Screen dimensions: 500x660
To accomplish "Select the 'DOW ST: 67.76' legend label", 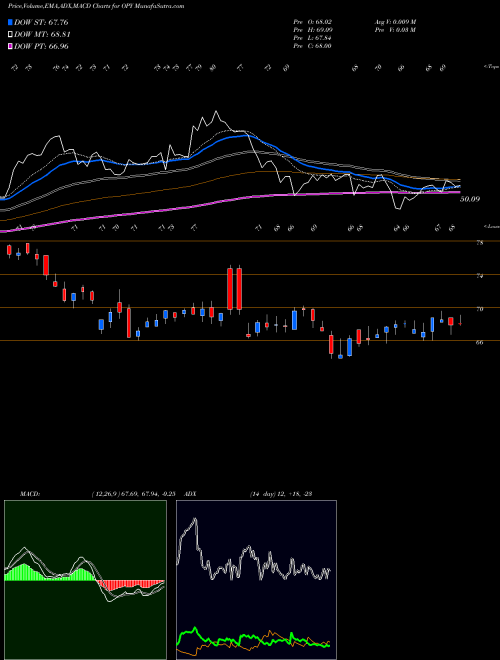I will [x=41, y=22].
